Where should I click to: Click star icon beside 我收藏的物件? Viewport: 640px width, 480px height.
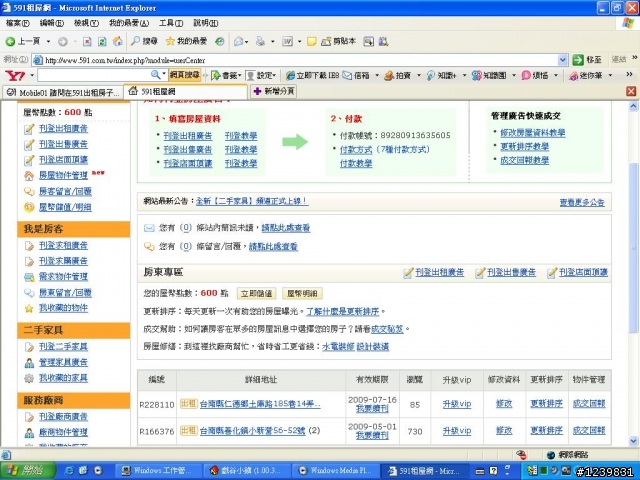tap(29, 308)
